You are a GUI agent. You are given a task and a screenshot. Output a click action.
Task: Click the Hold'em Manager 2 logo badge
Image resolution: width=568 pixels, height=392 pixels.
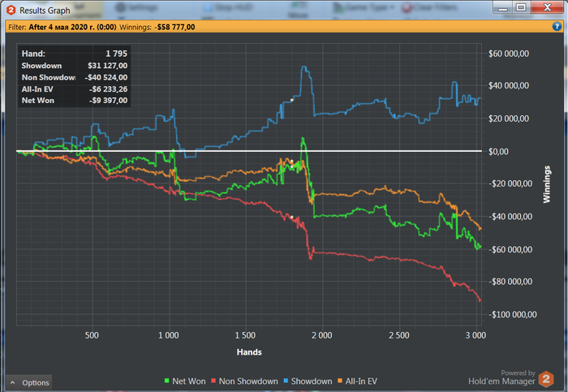(546, 379)
